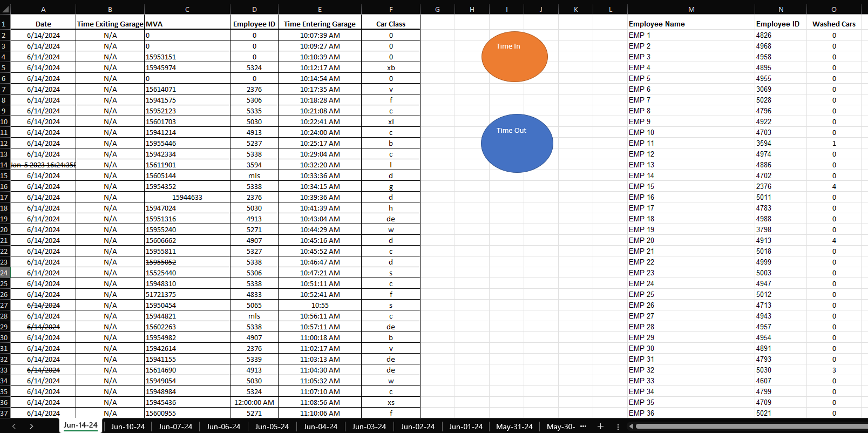
Task: Click the Select All corner triangle
Action: 5,10
